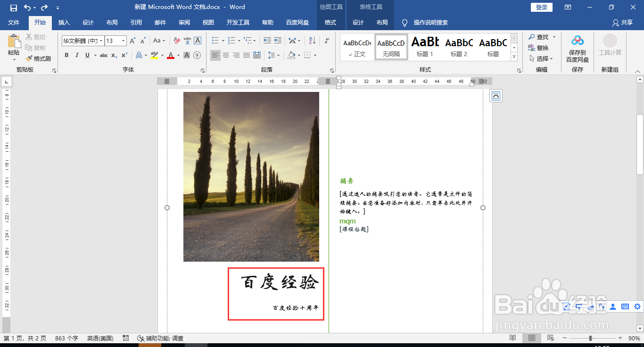Click the macro recording icon in status bar
Image resolution: width=644 pixels, height=347 pixels.
pos(126,338)
